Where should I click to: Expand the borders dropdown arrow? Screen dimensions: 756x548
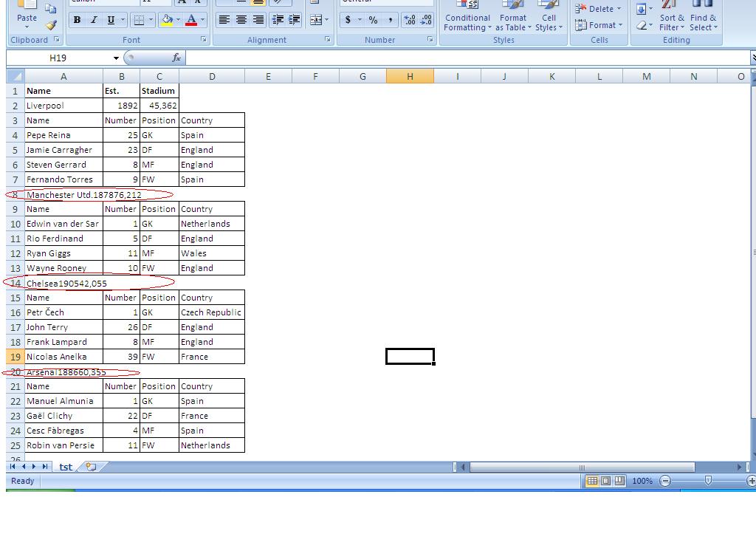tap(151, 20)
